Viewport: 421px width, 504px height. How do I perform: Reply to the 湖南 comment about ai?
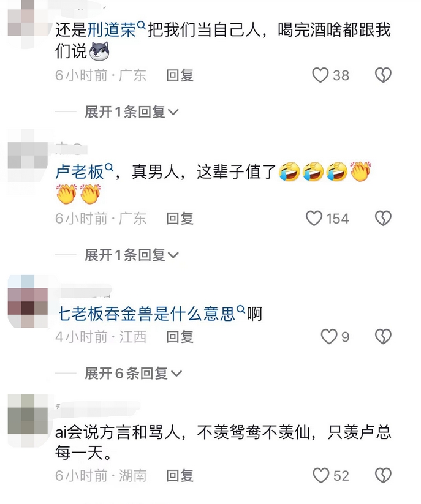180,475
